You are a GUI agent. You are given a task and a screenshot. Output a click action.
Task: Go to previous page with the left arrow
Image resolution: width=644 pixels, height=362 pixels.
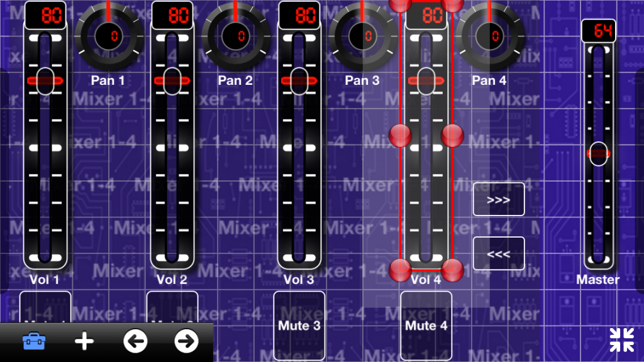pos(135,341)
